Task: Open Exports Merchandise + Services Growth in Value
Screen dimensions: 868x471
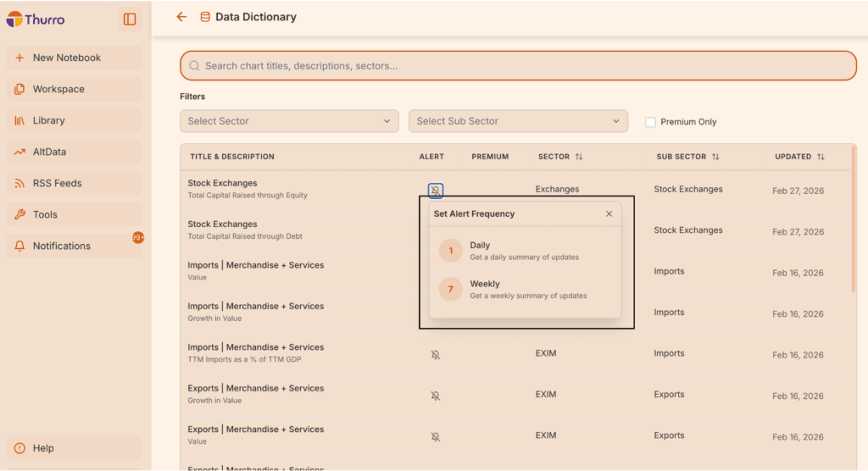Action: point(256,394)
